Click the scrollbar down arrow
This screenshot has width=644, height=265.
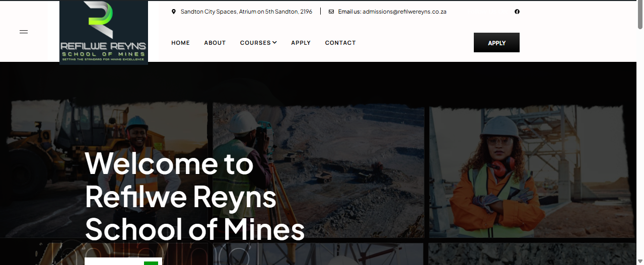[x=640, y=261]
